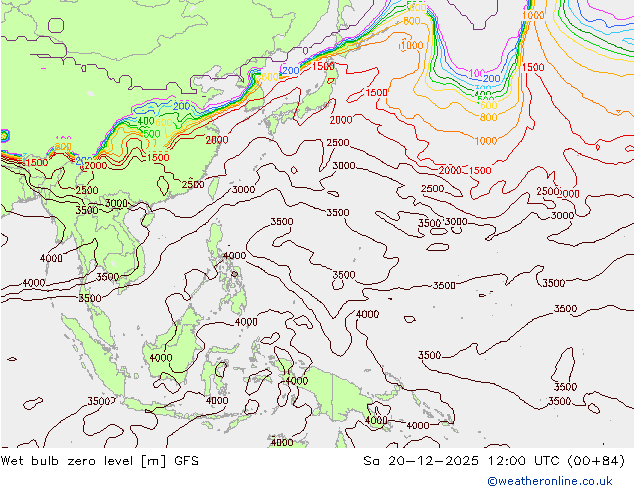The height and width of the screenshot is (490, 634).
Task: Click the "GFS" model label
Action: [x=186, y=461]
